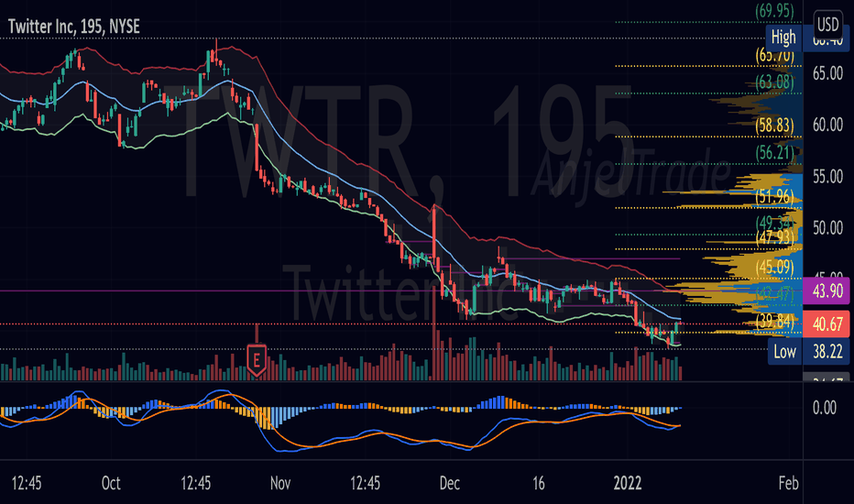
Task: Click the Dec date label
Action: pyautogui.click(x=449, y=483)
